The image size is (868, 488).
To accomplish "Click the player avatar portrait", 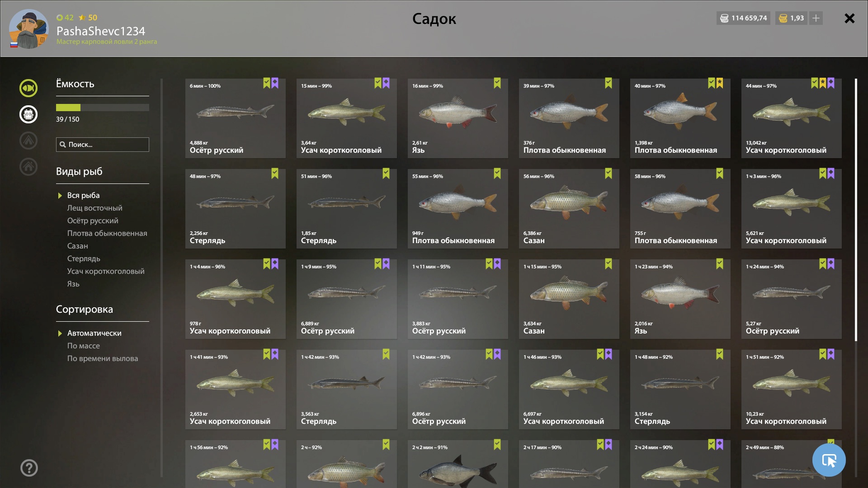I will point(29,28).
